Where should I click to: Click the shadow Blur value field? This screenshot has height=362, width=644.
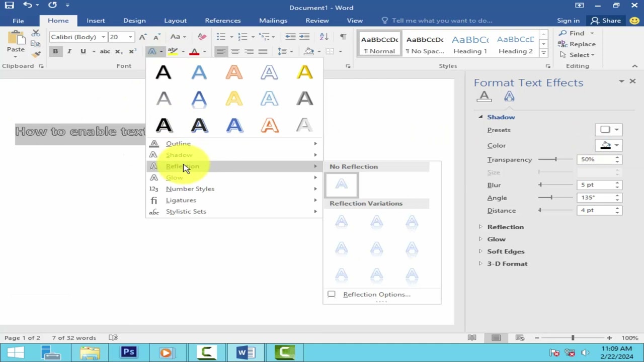pos(595,185)
